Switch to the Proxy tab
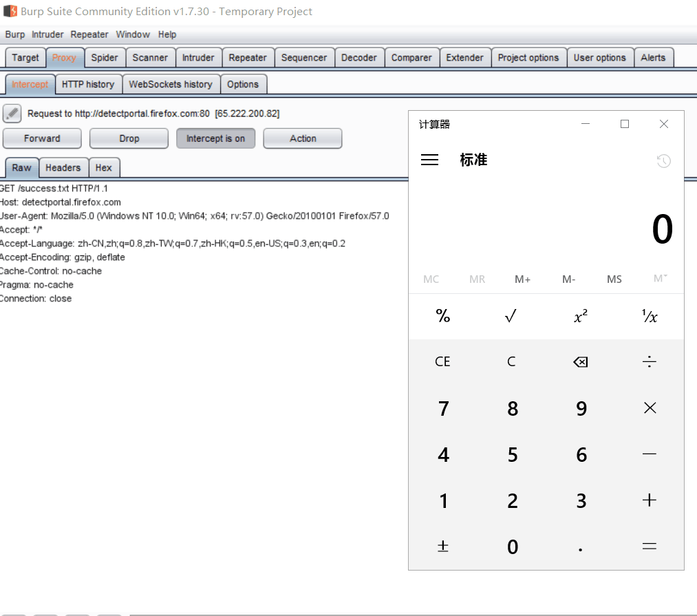The width and height of the screenshot is (697, 616). (65, 58)
